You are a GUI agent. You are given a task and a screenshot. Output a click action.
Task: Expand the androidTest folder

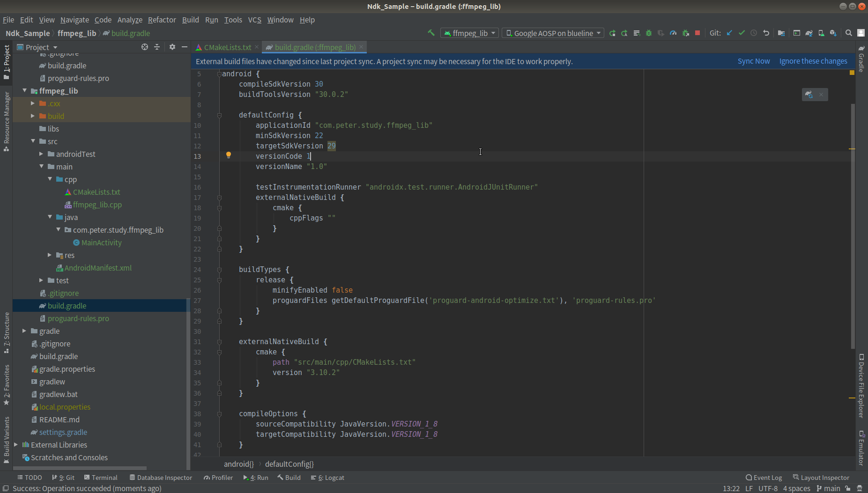click(41, 154)
